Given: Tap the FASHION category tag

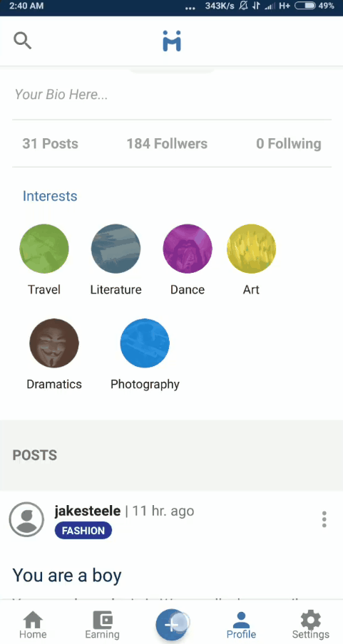Looking at the screenshot, I should pyautogui.click(x=83, y=531).
